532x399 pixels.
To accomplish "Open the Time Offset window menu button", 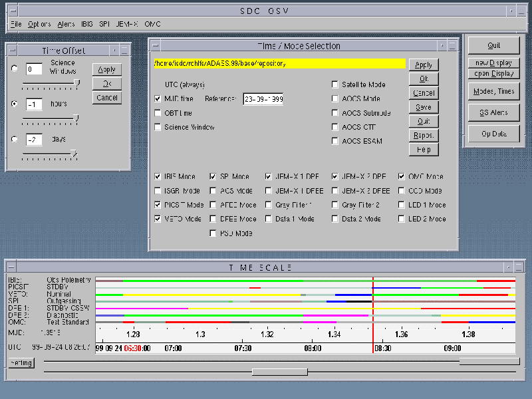I will click(x=13, y=50).
